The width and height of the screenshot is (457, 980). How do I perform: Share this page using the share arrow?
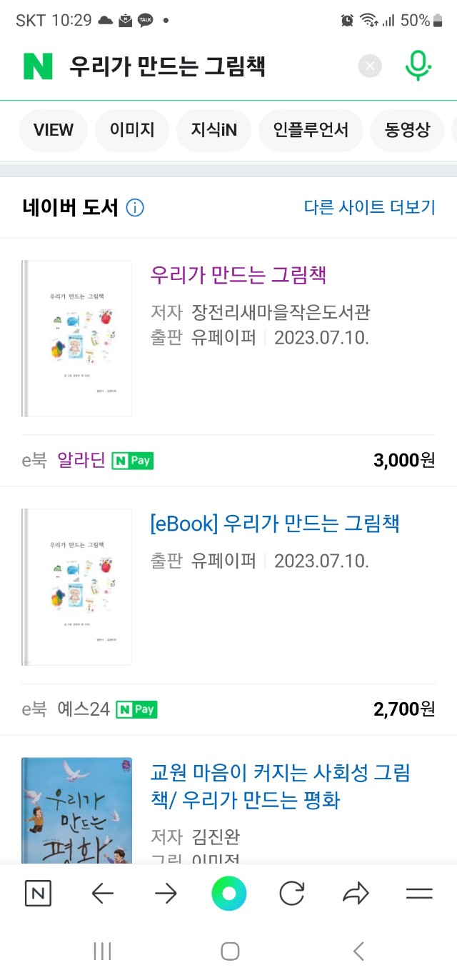356,893
